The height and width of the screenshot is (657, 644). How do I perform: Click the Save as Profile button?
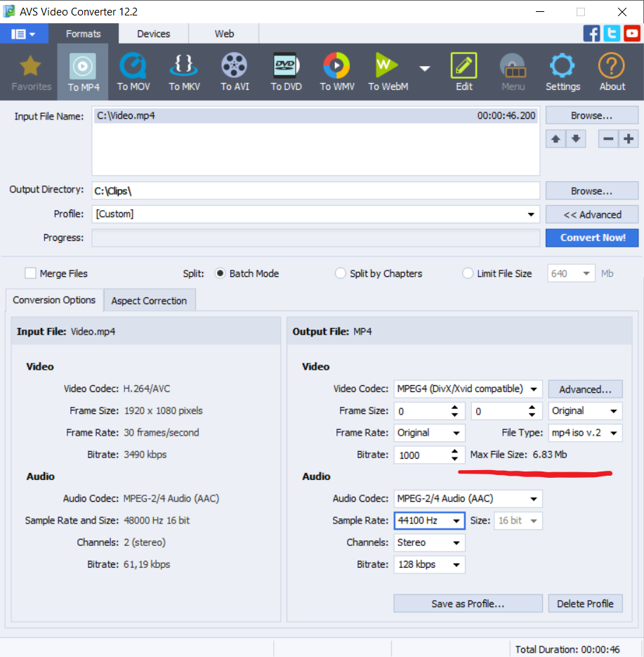click(x=468, y=604)
